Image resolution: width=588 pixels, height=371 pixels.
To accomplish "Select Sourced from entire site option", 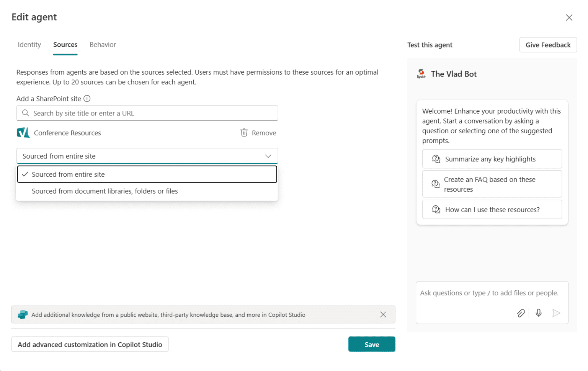I will tap(68, 174).
